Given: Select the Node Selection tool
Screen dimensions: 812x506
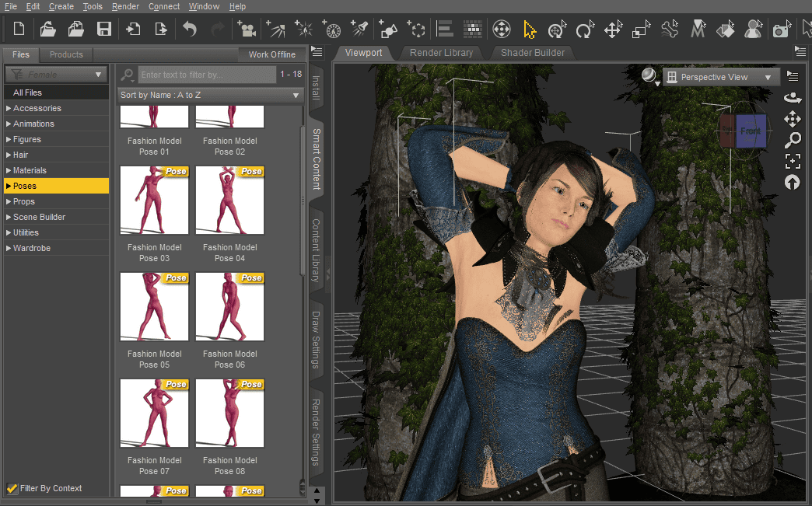Looking at the screenshot, I should [530, 29].
